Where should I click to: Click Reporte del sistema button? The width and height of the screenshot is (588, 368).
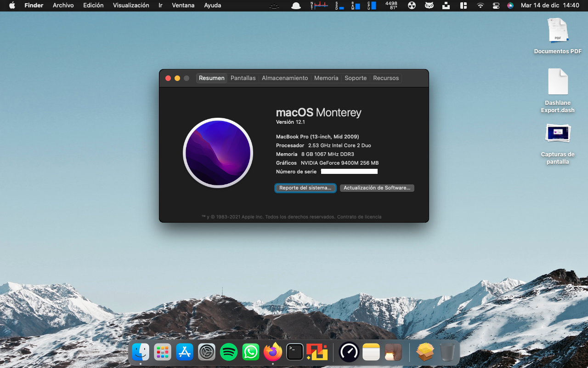click(305, 188)
